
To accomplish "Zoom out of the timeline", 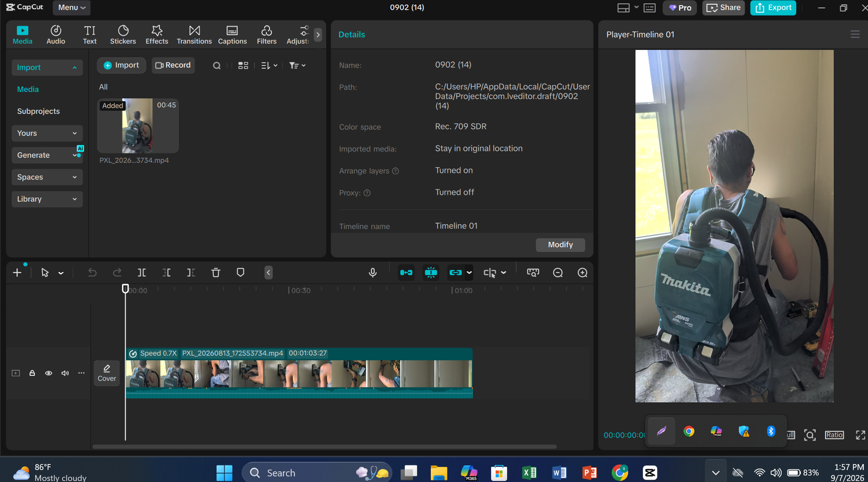I will click(x=558, y=272).
